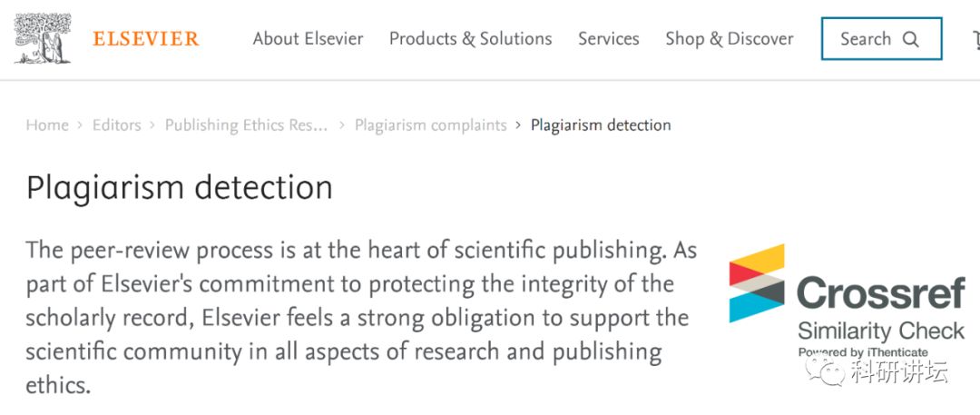Viewport: 980px width, 415px height.
Task: Go to Editors breadcrumb link
Action: (117, 125)
